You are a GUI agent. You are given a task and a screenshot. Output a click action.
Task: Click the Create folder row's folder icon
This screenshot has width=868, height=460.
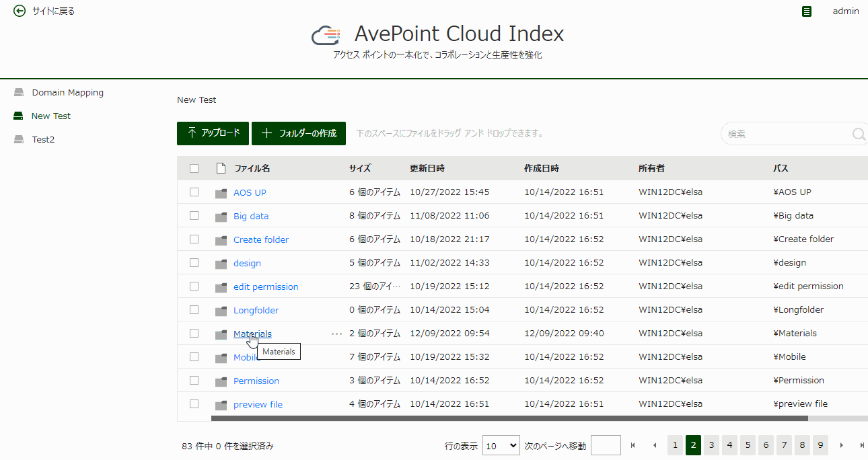(x=221, y=240)
